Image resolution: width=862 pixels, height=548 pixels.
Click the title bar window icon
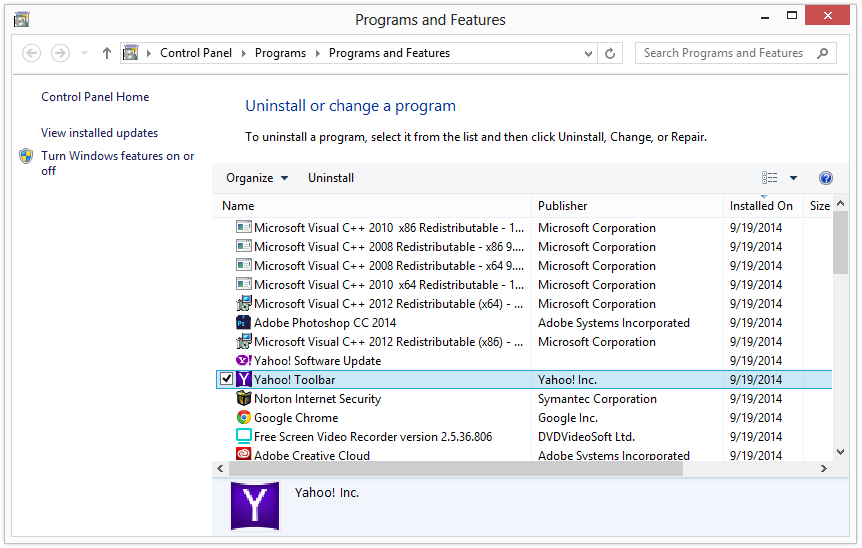coord(21,20)
